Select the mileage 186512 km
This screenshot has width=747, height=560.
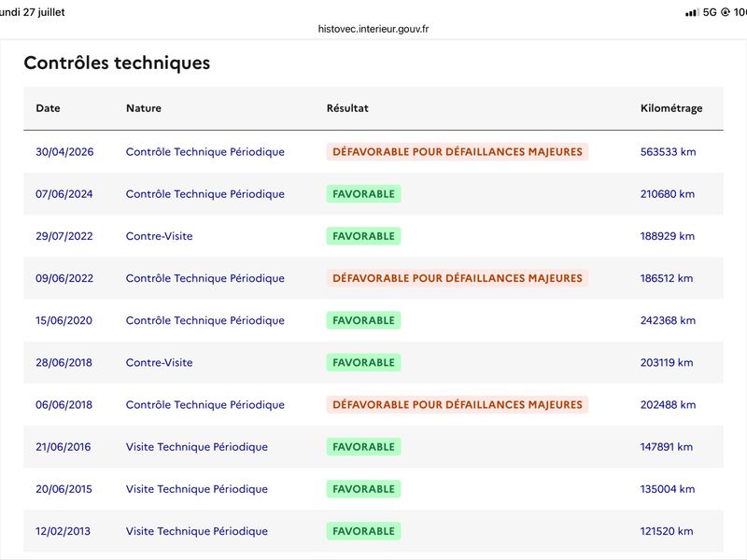coord(667,278)
